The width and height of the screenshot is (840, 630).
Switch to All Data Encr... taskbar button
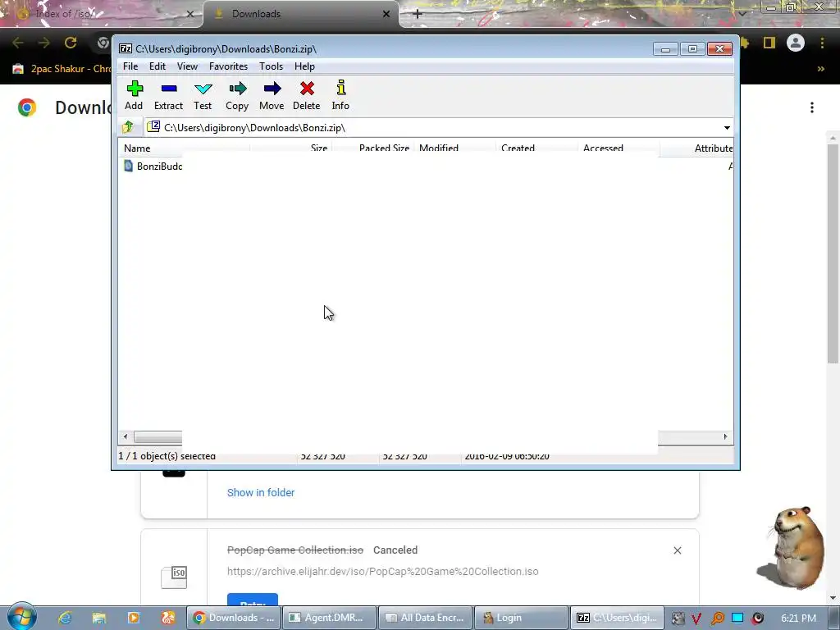coord(426,618)
